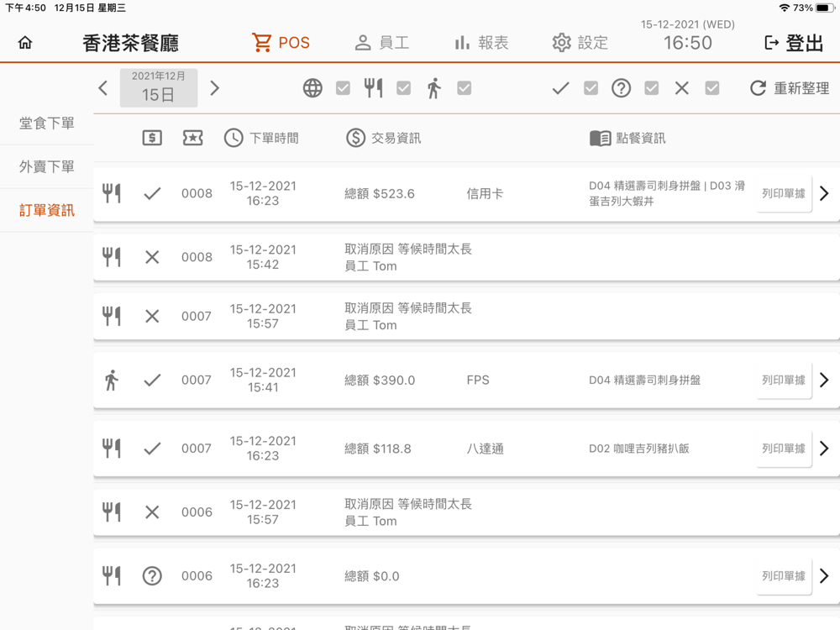Click the globe online-order filter icon
Viewport: 840px width, 630px height.
click(312, 88)
